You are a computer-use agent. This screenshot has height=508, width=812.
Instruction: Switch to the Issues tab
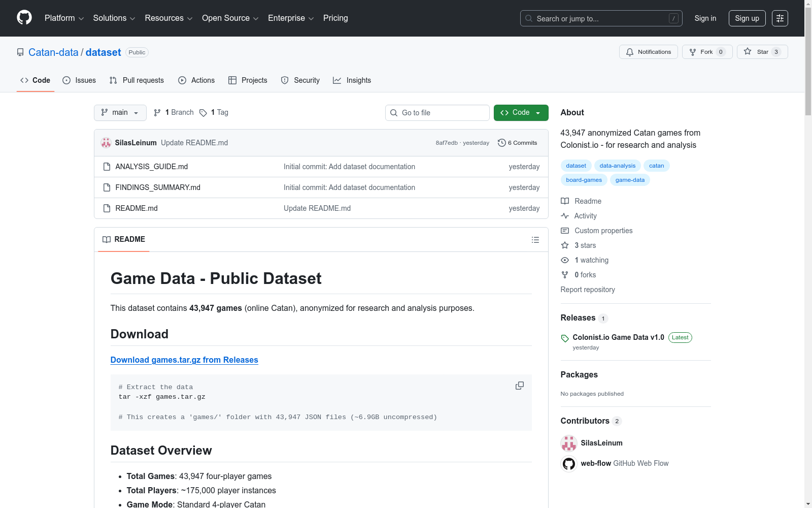point(79,80)
